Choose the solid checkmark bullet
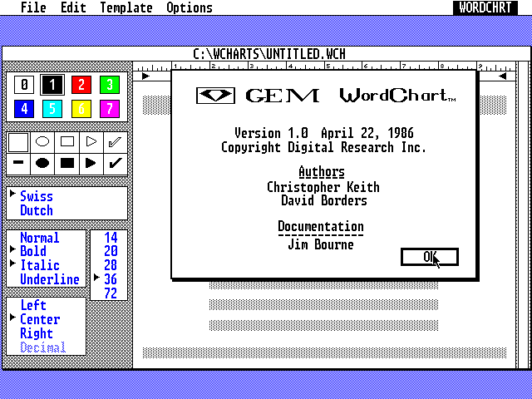Viewport: 532px width, 399px height. (115, 163)
